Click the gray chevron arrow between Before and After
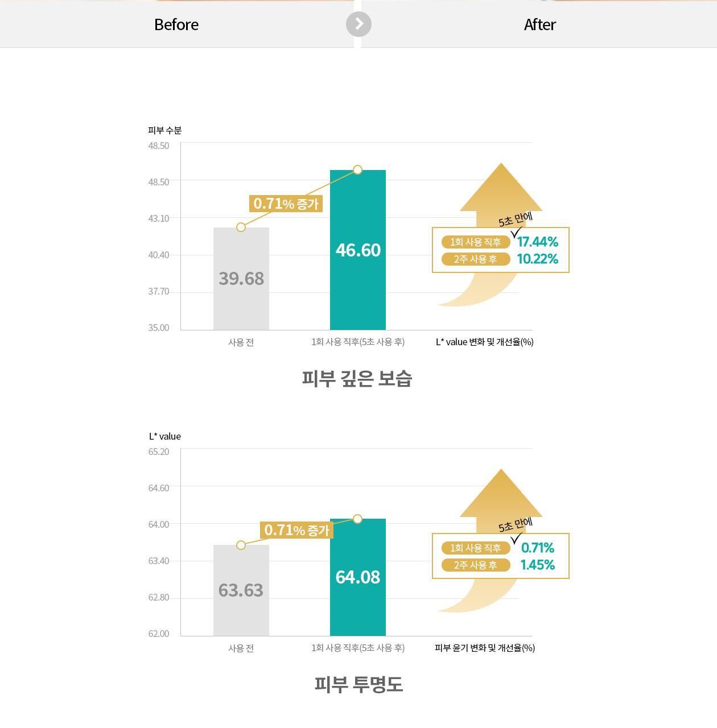The image size is (717, 728). pos(358,24)
